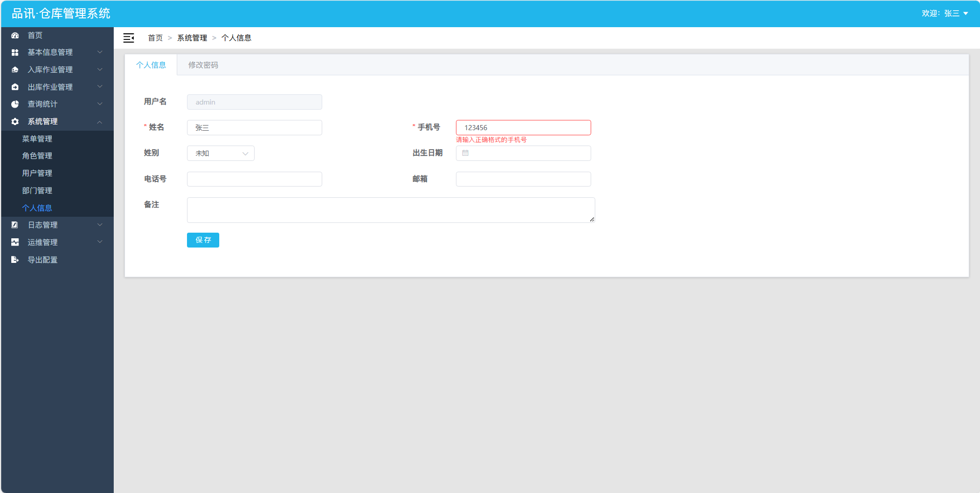This screenshot has width=980, height=493.
Task: Click the calendar icon in 出生日期 field
Action: (x=465, y=153)
